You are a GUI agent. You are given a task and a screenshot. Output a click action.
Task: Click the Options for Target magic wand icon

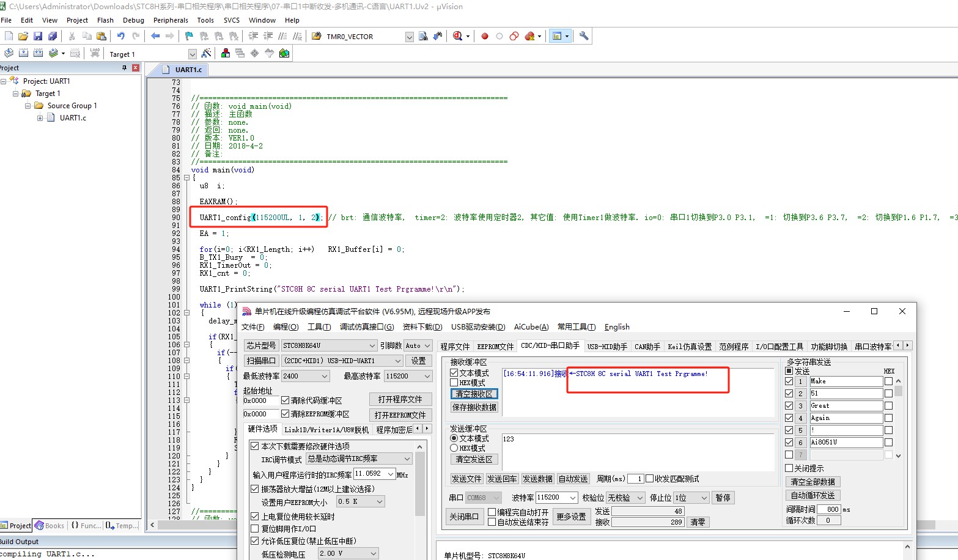point(206,53)
